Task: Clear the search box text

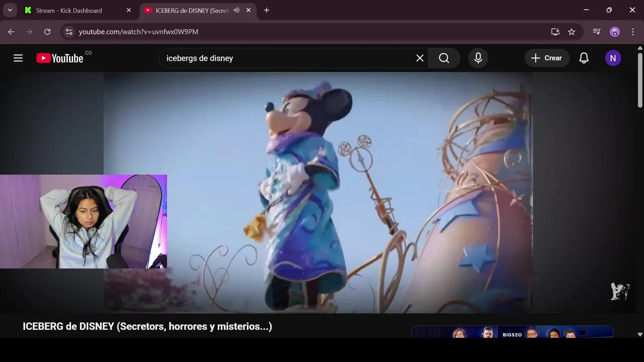Action: click(x=420, y=58)
